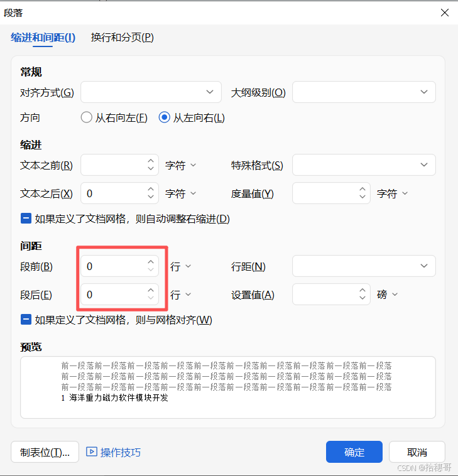Open the 大纲级别 dropdown
458x476 pixels.
point(364,92)
